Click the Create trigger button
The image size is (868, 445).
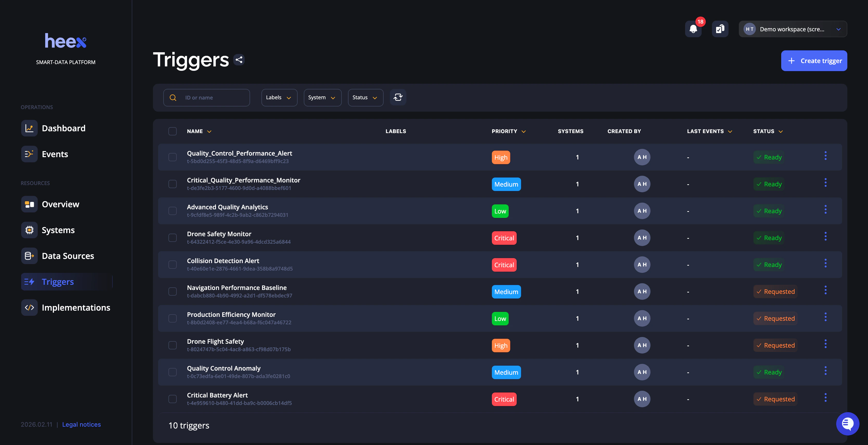[x=814, y=61]
